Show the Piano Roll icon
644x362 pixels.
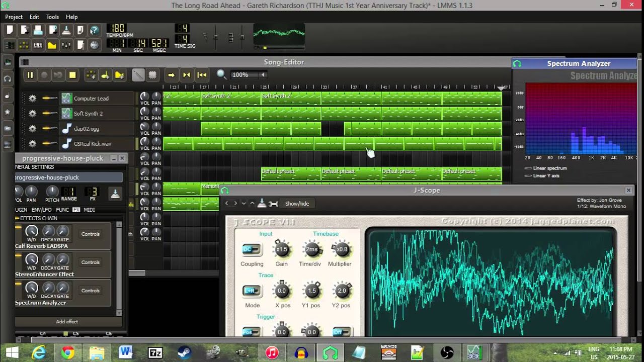click(38, 45)
